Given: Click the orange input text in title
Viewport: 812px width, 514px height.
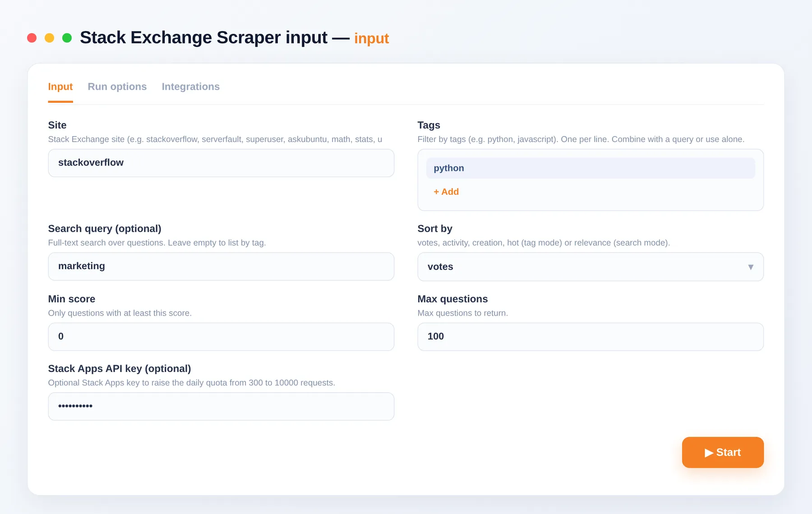Looking at the screenshot, I should pos(371,38).
